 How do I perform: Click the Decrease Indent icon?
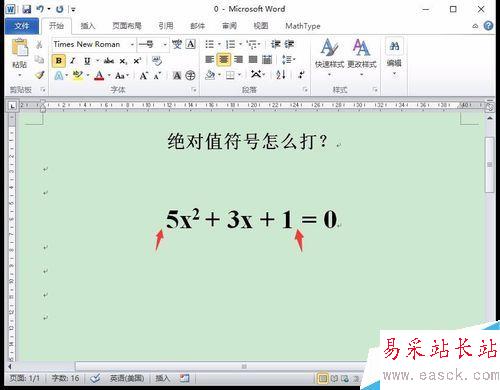point(275,44)
